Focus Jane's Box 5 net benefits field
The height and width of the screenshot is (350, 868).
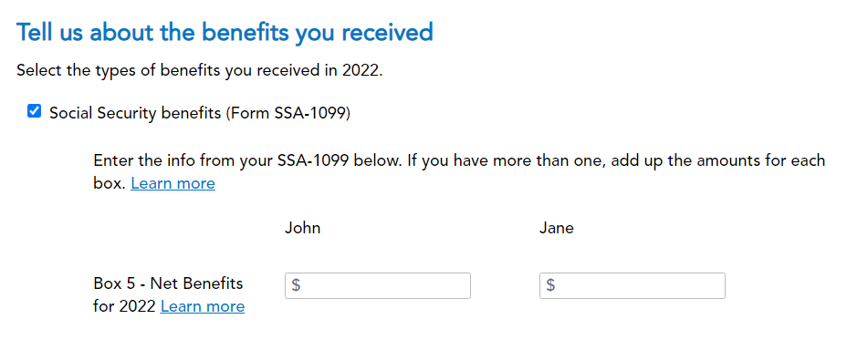633,286
